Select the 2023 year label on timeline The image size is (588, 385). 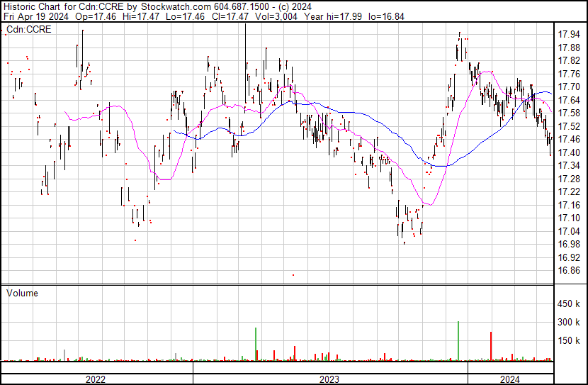[330, 379]
